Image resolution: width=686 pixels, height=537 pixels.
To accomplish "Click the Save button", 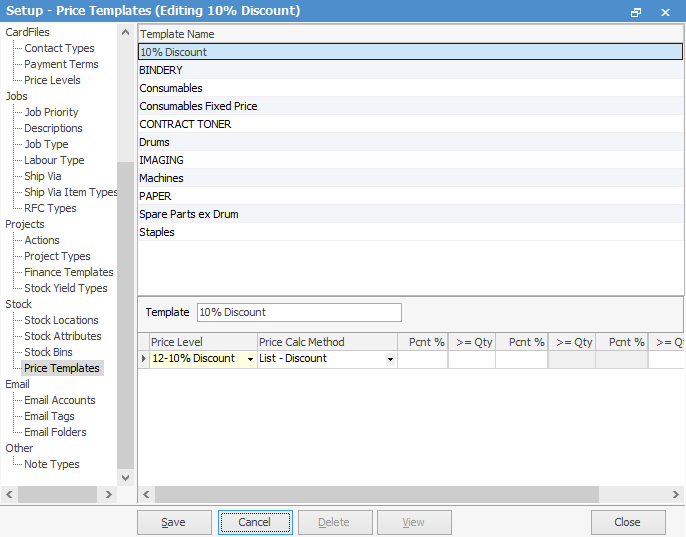I will tap(174, 522).
